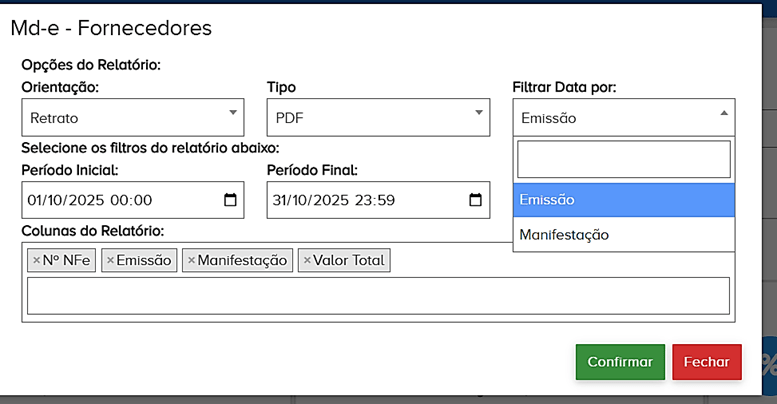This screenshot has width=777, height=404.
Task: Collapse the Filtrar Data por dropdown
Action: tap(624, 117)
